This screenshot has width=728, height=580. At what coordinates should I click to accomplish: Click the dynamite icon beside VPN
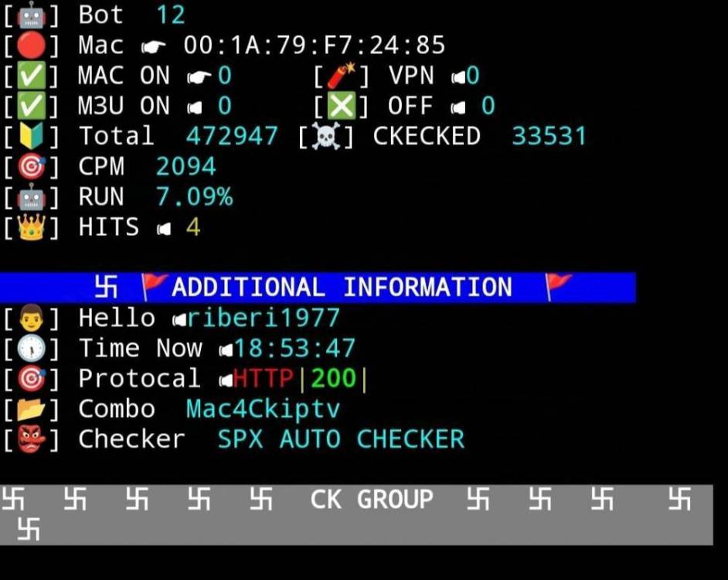coord(342,75)
